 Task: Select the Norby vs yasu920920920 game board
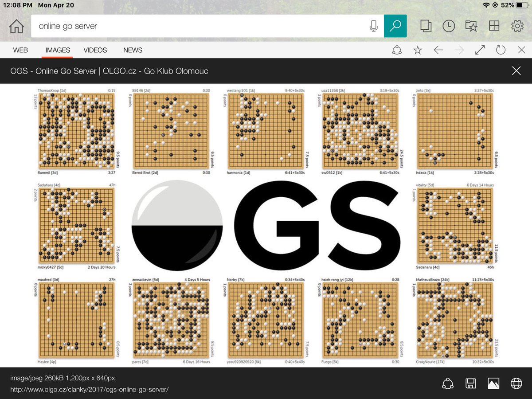265,320
